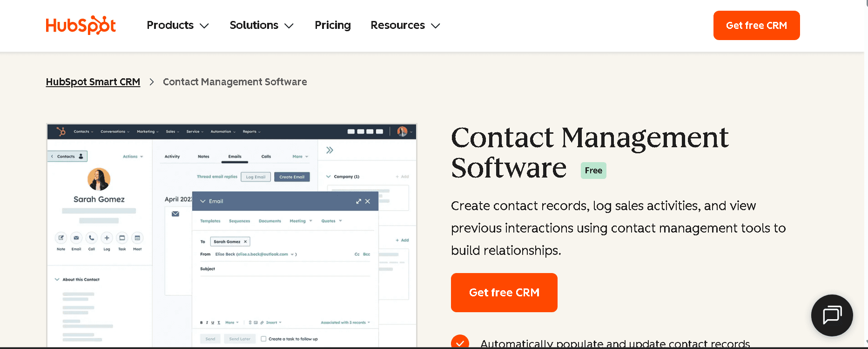The image size is (868, 349).
Task: Close the Email composer with the X
Action: [368, 201]
